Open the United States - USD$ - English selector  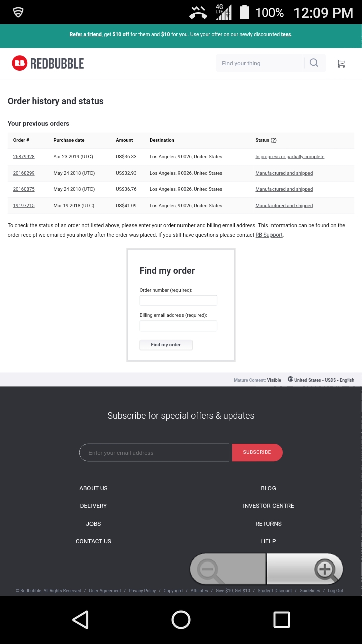click(324, 380)
